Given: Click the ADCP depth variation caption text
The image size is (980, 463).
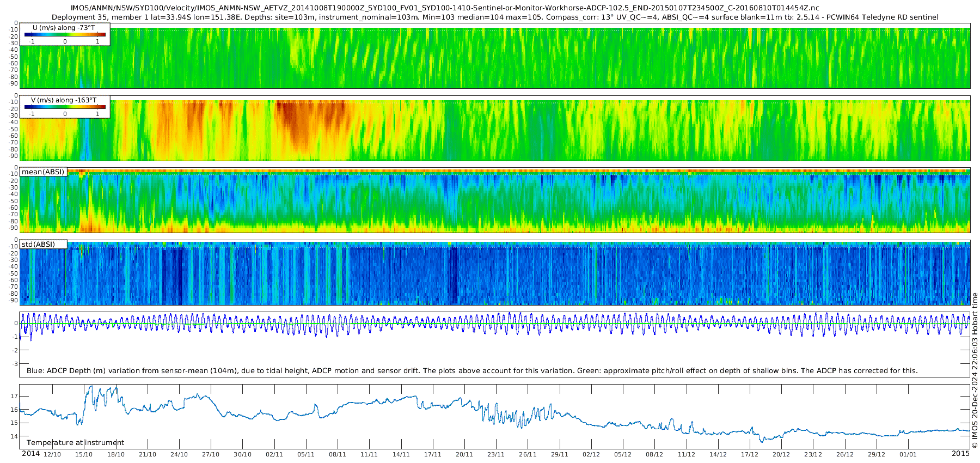Looking at the screenshot, I should [472, 370].
